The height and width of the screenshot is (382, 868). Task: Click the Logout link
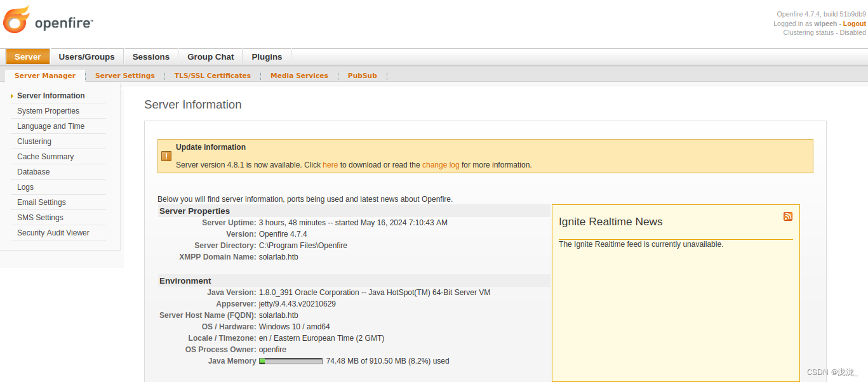coord(854,23)
